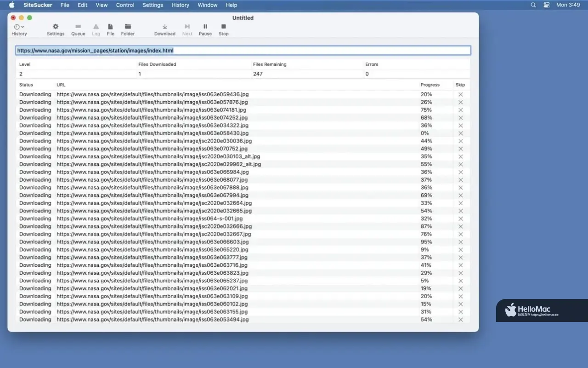Select the iss063e063777.jpg URL row

243,258
